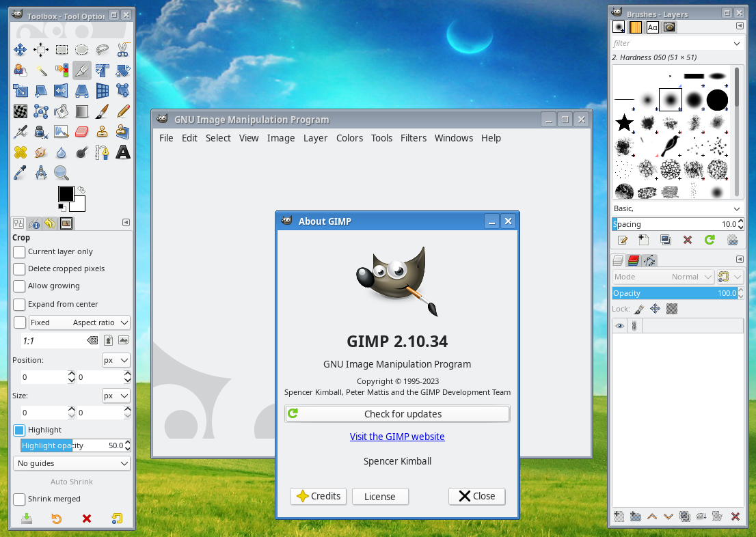Select the Text tool
Image resolution: width=756 pixels, height=537 pixels.
(123, 152)
